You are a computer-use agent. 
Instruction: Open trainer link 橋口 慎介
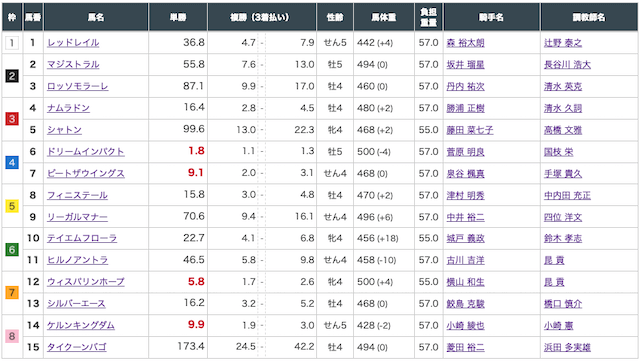pyautogui.click(x=563, y=304)
